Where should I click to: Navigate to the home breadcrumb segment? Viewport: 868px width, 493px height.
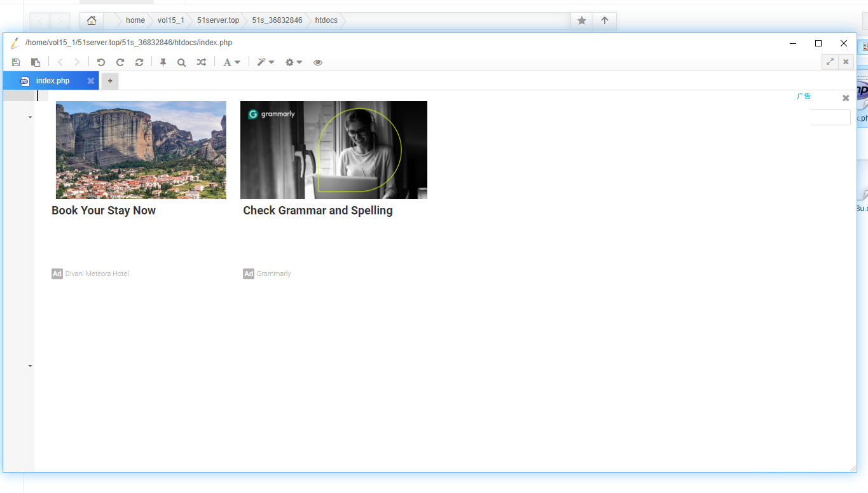(135, 20)
